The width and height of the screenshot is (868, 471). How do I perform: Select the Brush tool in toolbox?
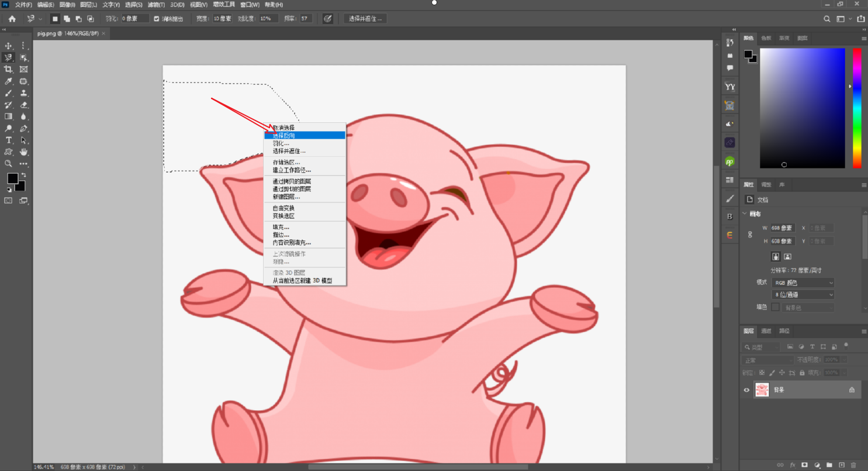pyautogui.click(x=8, y=93)
